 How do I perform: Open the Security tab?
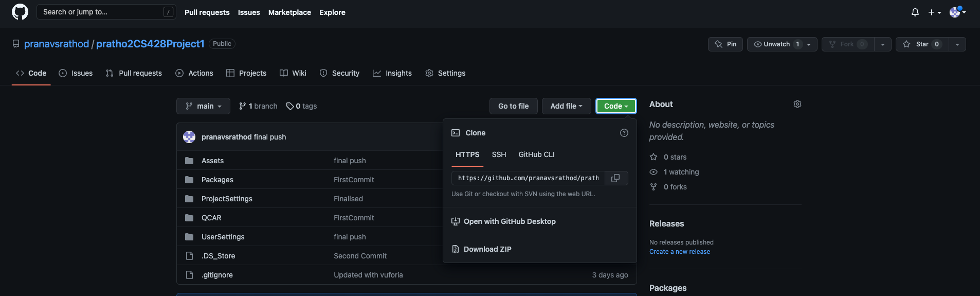[339, 73]
